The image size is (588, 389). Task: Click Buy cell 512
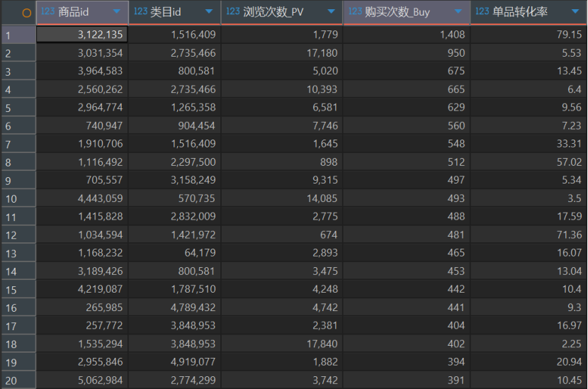pyautogui.click(x=407, y=162)
